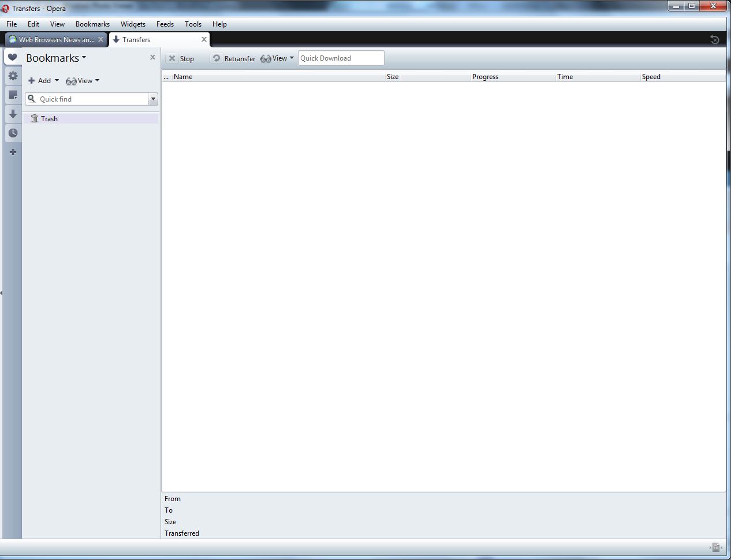Viewport: 731px width, 560px height.
Task: Click the plus icon to add a panel
Action: tap(13, 152)
